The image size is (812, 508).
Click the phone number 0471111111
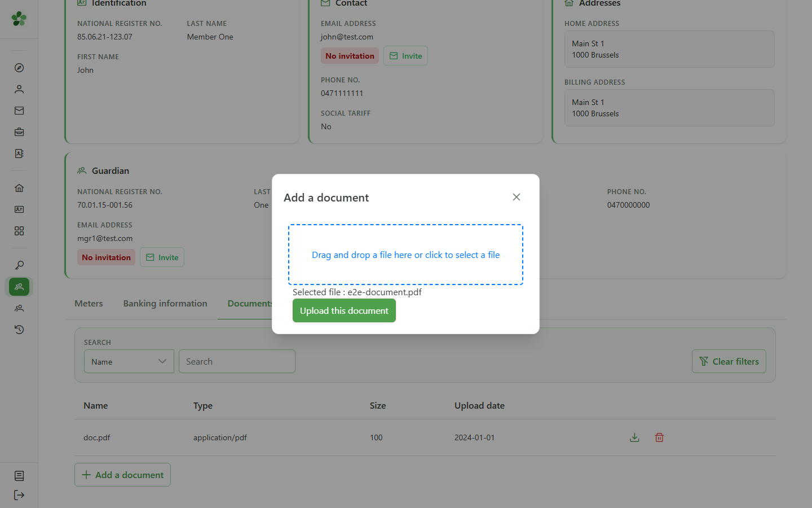click(x=342, y=93)
